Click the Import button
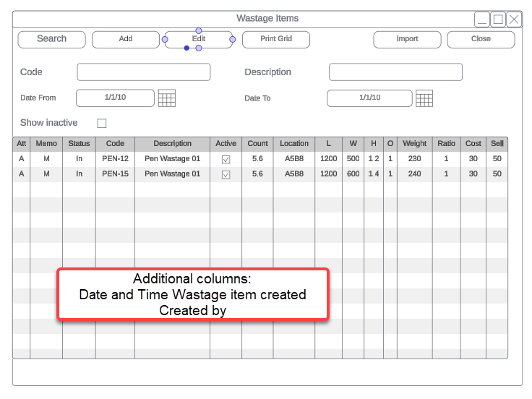The height and width of the screenshot is (399, 532). pyautogui.click(x=407, y=39)
